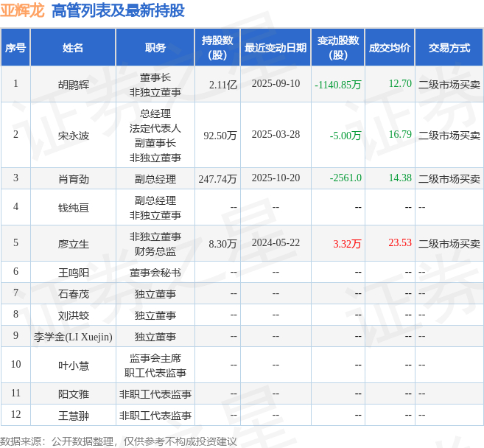
Task: Click the name 王鸣阳
Action: tap(74, 273)
